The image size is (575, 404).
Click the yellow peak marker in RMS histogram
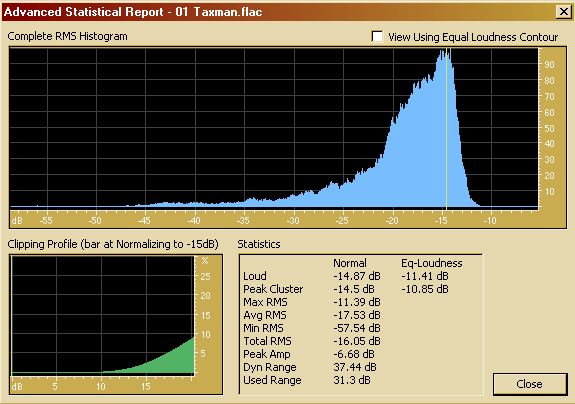point(446,128)
